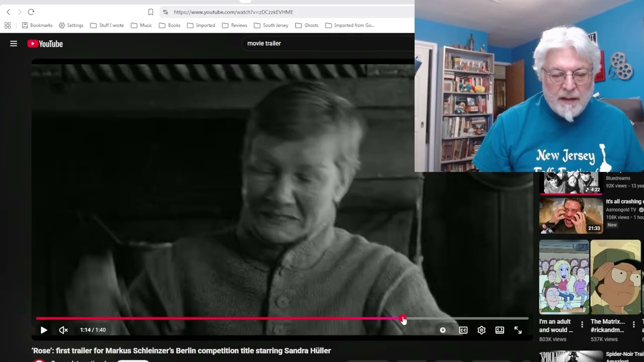This screenshot has width=644, height=362.
Task: Go back with the browser back arrow
Action: (8, 12)
